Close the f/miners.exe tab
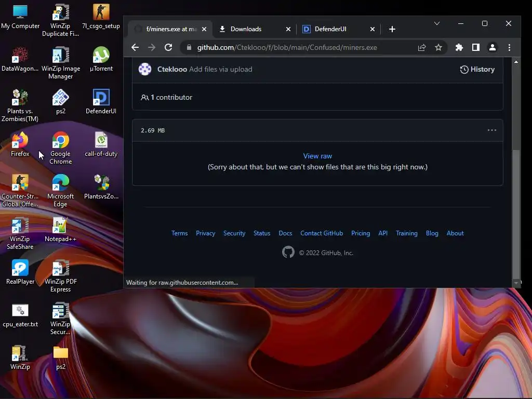532x399 pixels. (204, 29)
